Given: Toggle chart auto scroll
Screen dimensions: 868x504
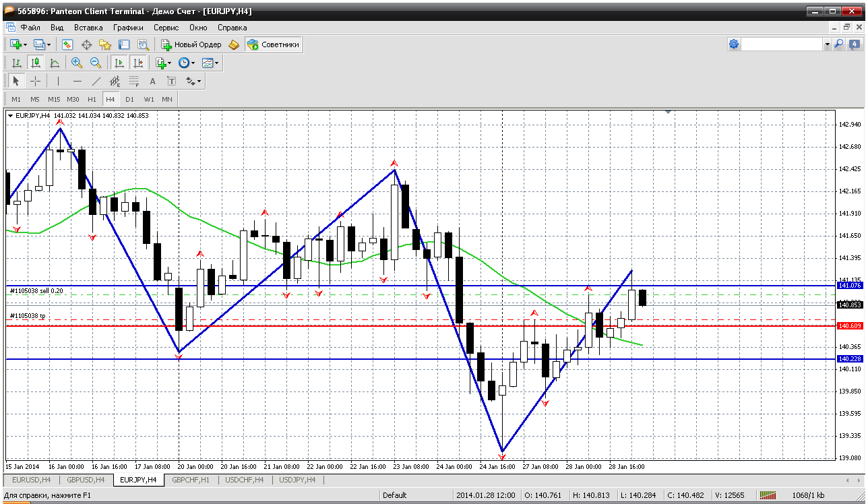Looking at the screenshot, I should 119,63.
